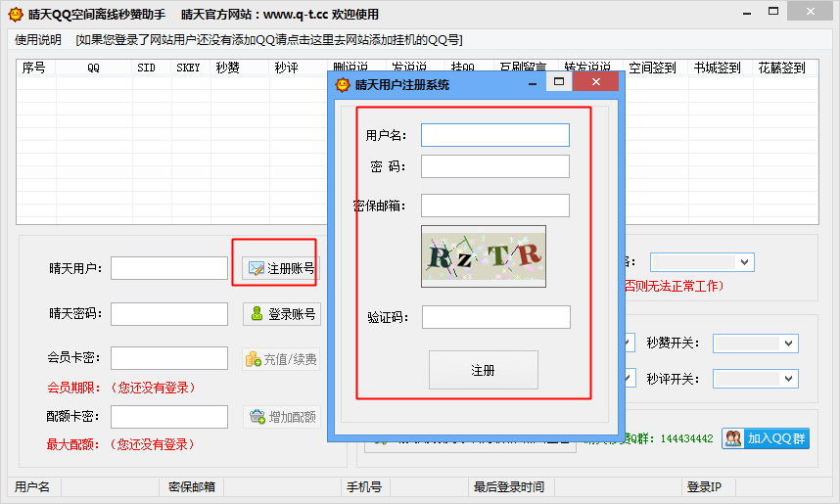Click 手机号 status bar entry

point(364,486)
